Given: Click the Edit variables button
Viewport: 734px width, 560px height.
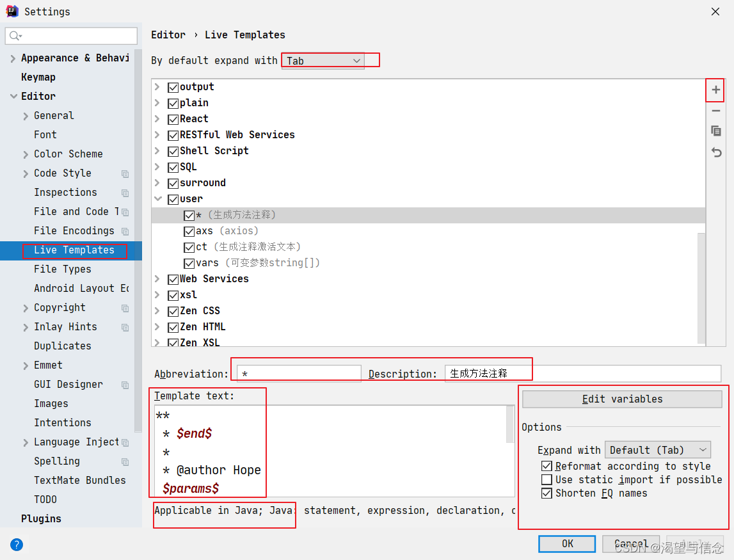Looking at the screenshot, I should (622, 399).
